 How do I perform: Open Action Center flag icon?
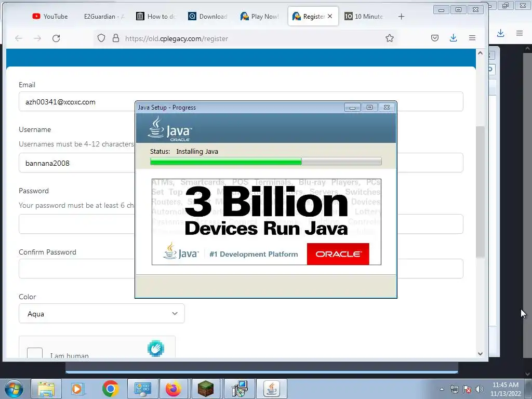[x=467, y=389]
